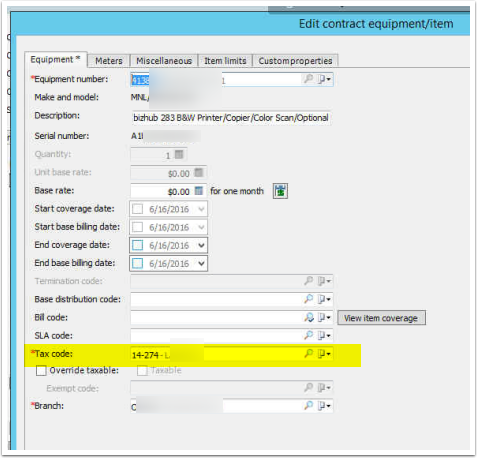Check the End coverage date checkbox
477x458 pixels.
point(138,245)
